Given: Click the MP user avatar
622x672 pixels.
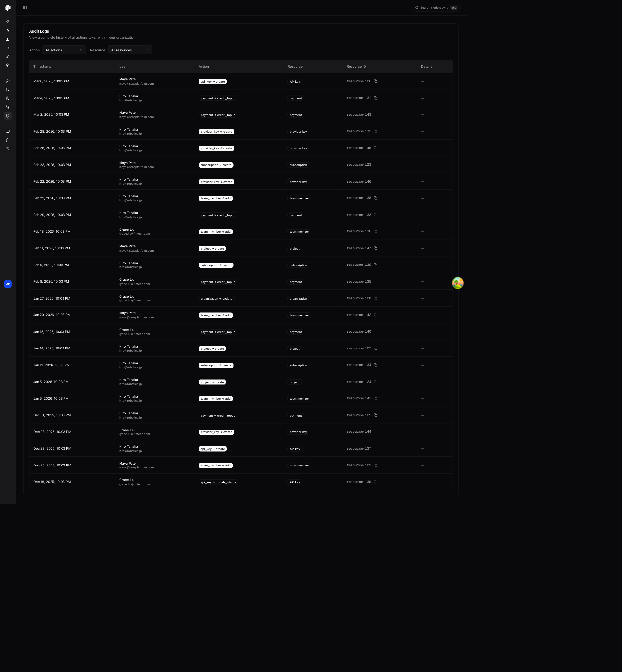Looking at the screenshot, I should [x=8, y=284].
